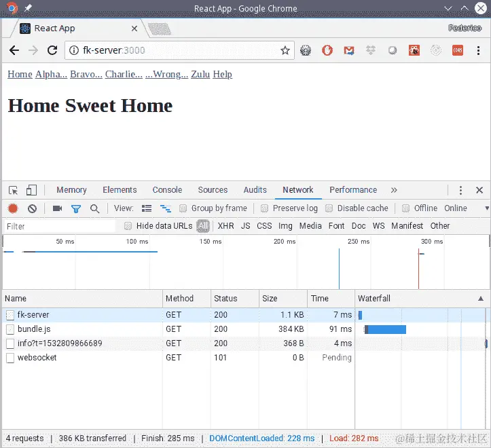491x448 pixels.
Task: Sort by the Time column header
Action: click(x=331, y=299)
